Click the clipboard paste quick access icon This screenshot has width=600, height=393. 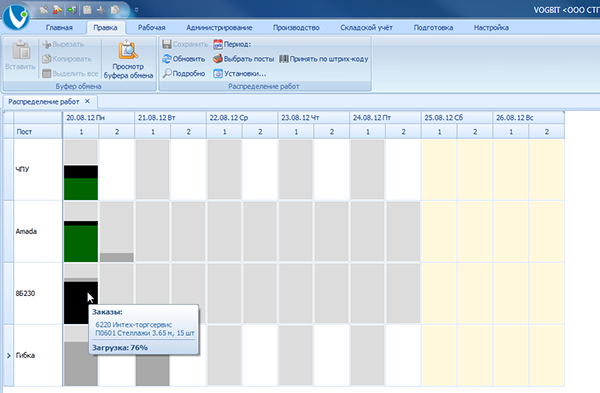click(x=87, y=10)
